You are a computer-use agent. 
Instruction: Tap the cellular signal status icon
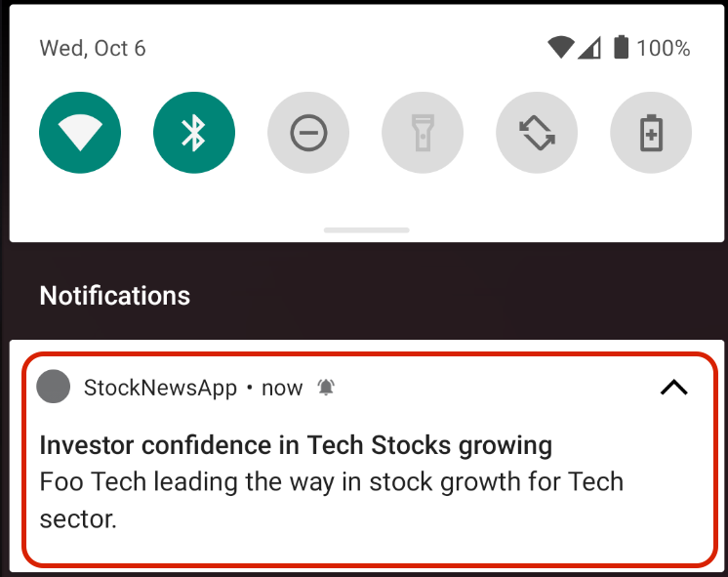tap(588, 47)
